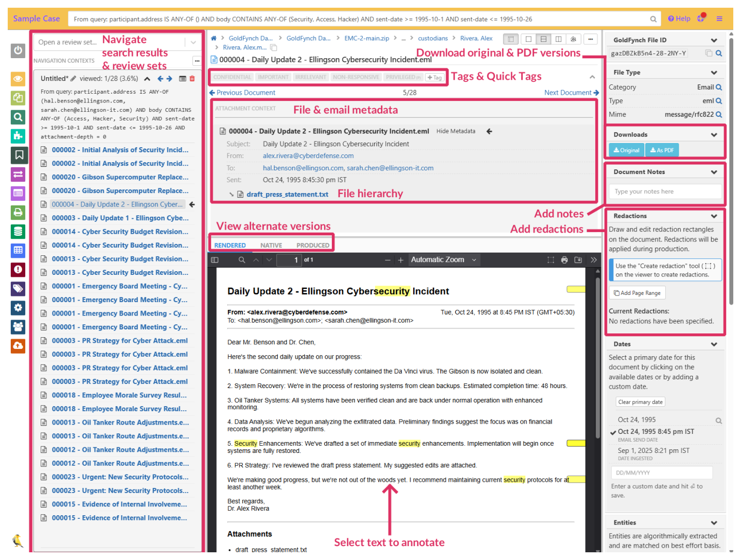Click the create redaction tool in viewer toolbar

(551, 260)
